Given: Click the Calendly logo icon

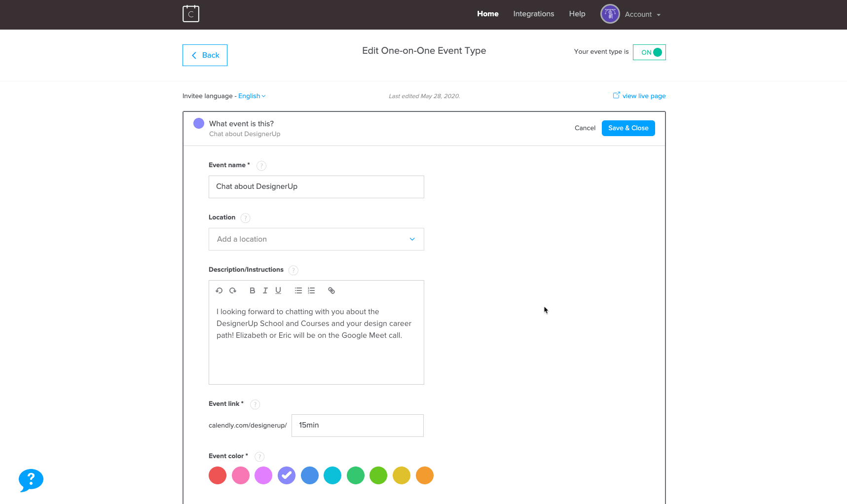Looking at the screenshot, I should click(191, 14).
